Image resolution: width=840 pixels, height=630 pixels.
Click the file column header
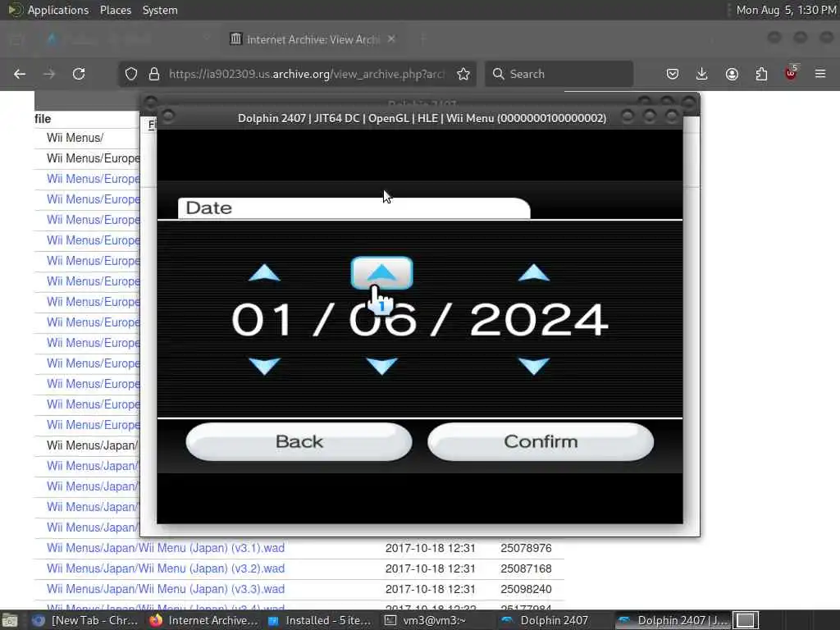[43, 119]
